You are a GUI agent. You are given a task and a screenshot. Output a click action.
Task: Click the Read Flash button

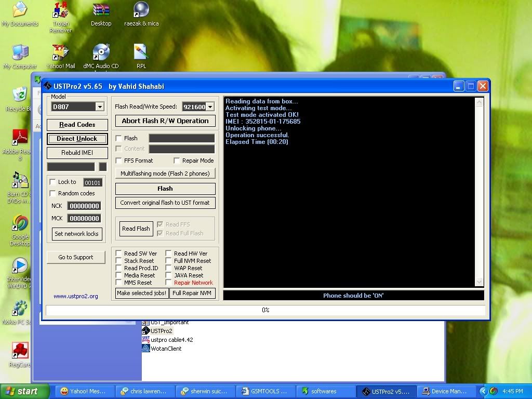pyautogui.click(x=136, y=229)
